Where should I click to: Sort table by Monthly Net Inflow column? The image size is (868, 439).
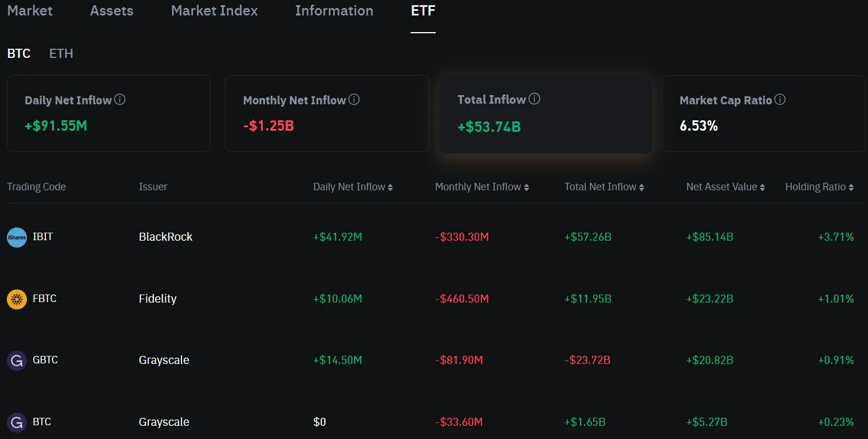point(482,187)
